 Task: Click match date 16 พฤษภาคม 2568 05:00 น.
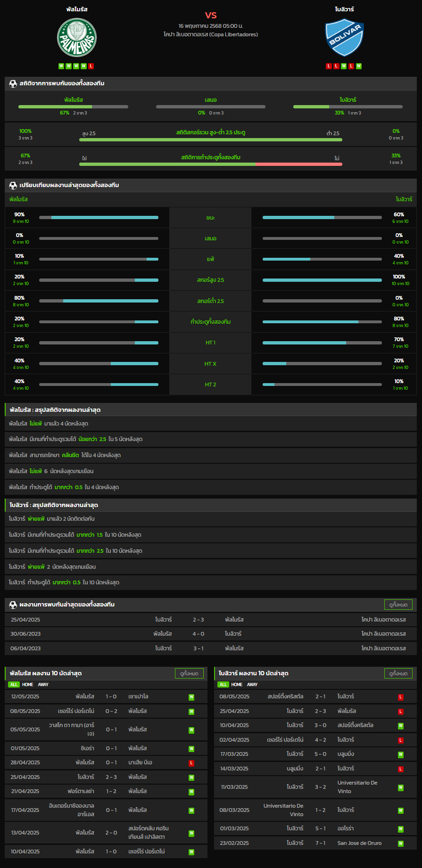coord(211,26)
